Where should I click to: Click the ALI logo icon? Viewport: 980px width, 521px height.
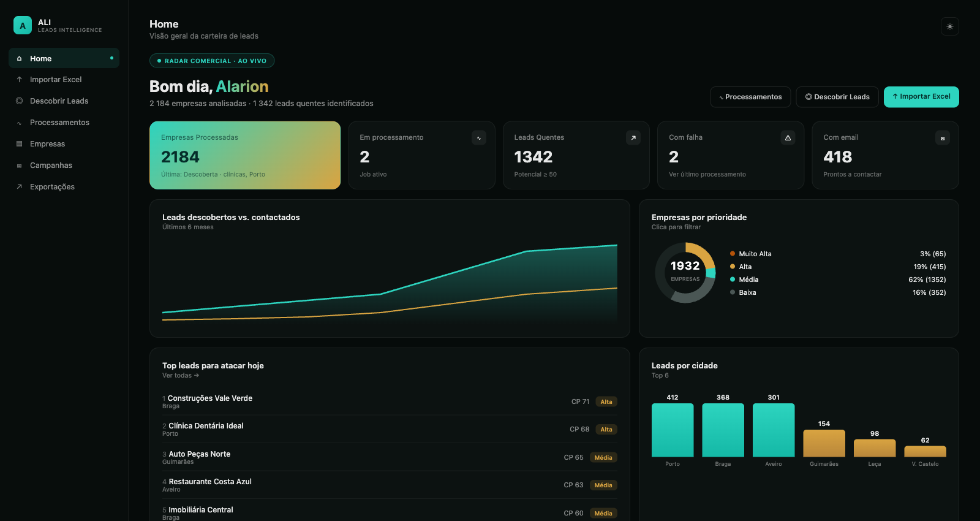point(23,25)
